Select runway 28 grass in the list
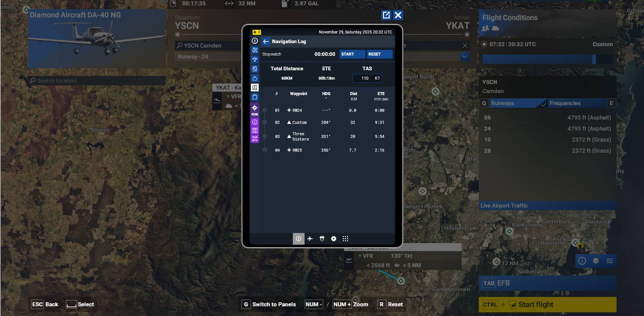Screen dimensions: 644x316 point(548,151)
